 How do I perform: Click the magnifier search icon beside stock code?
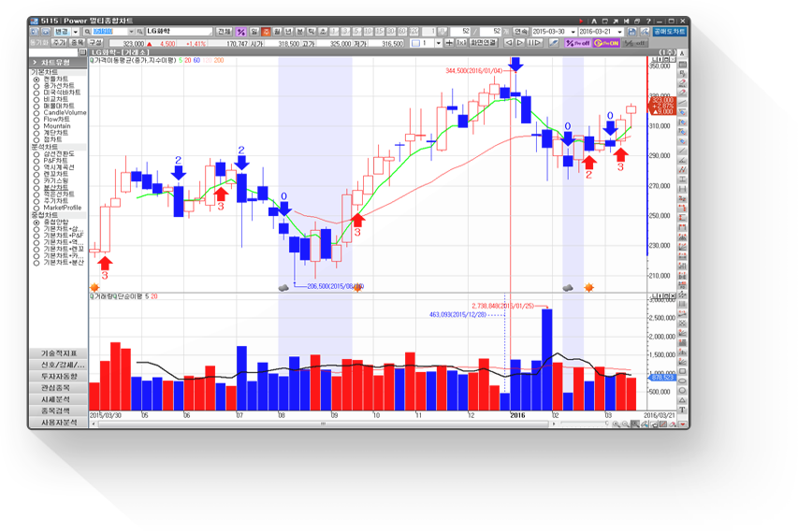87,32
